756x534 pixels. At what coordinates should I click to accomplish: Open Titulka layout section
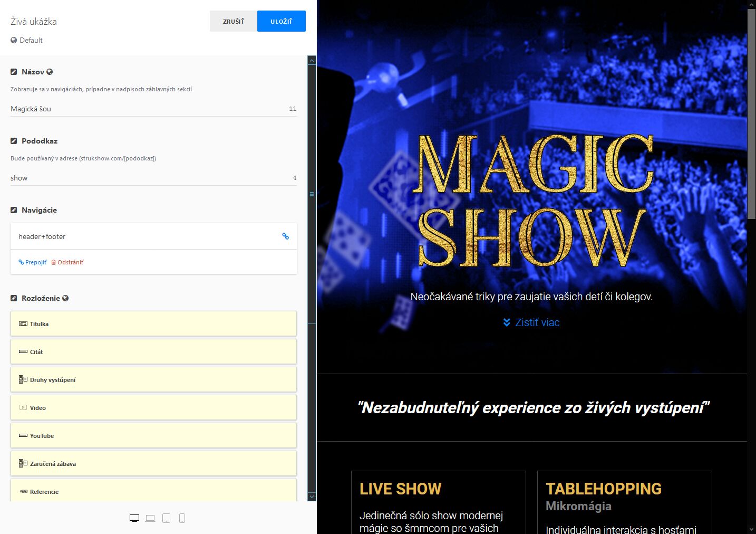pos(153,323)
